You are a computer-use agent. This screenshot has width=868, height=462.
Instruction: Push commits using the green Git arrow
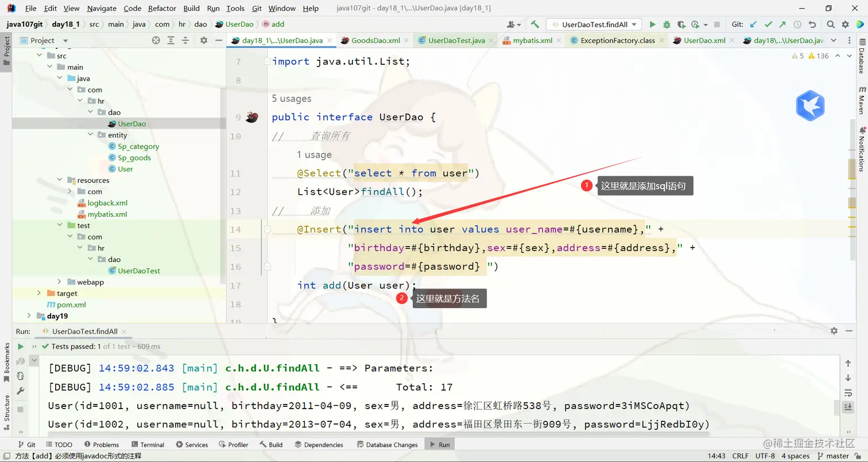pyautogui.click(x=782, y=25)
